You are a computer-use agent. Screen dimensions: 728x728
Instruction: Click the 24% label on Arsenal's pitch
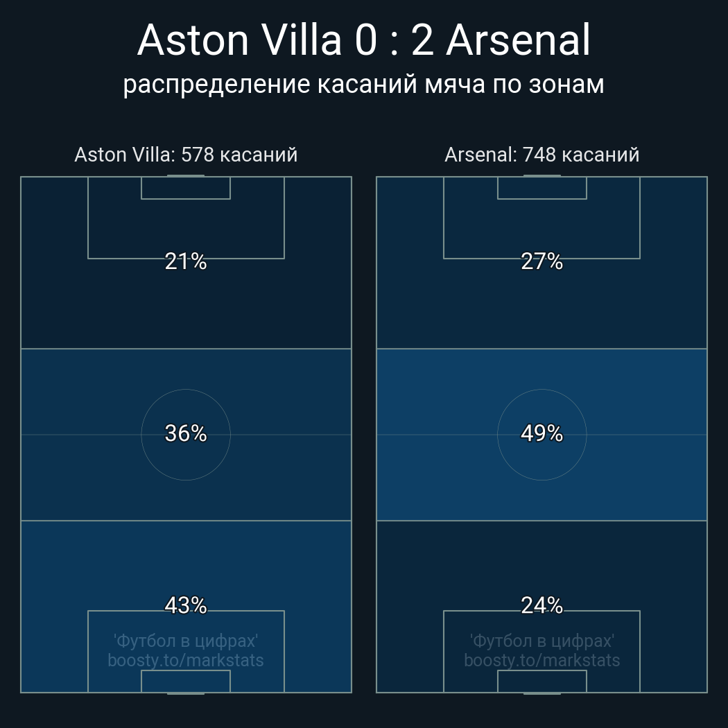(541, 605)
